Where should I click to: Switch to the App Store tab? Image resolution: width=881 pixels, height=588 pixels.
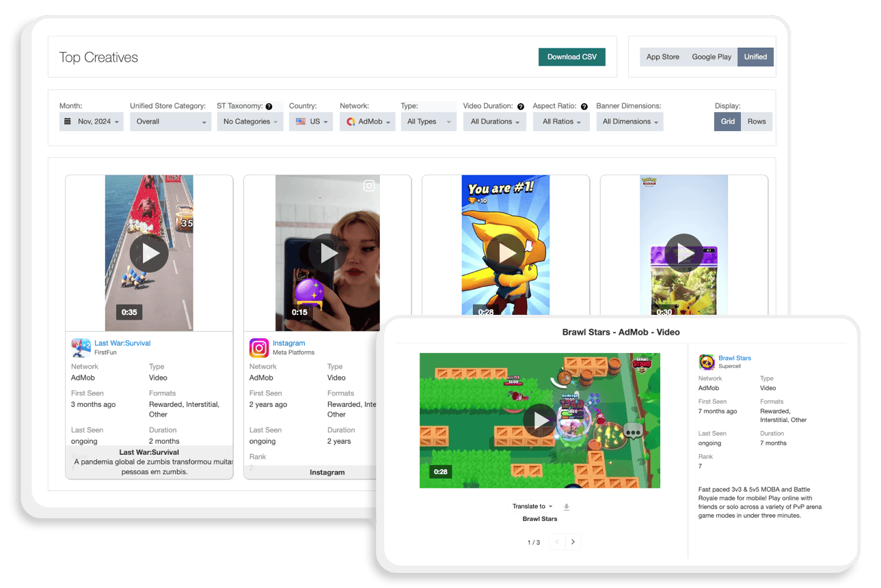[x=662, y=57]
